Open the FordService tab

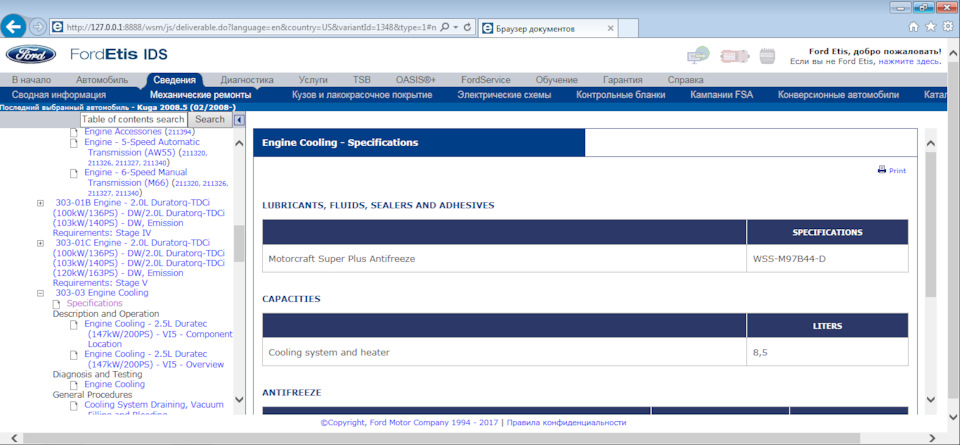(x=486, y=80)
